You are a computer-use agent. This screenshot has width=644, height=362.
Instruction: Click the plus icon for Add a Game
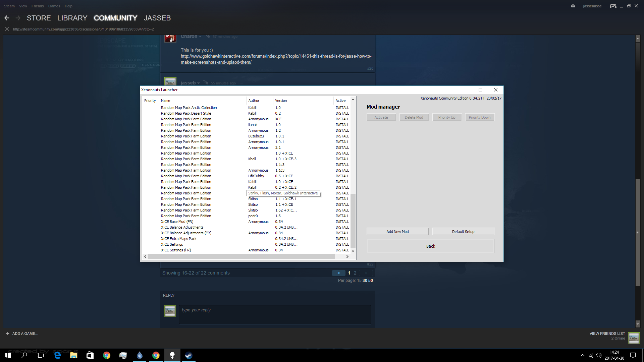coord(8,334)
